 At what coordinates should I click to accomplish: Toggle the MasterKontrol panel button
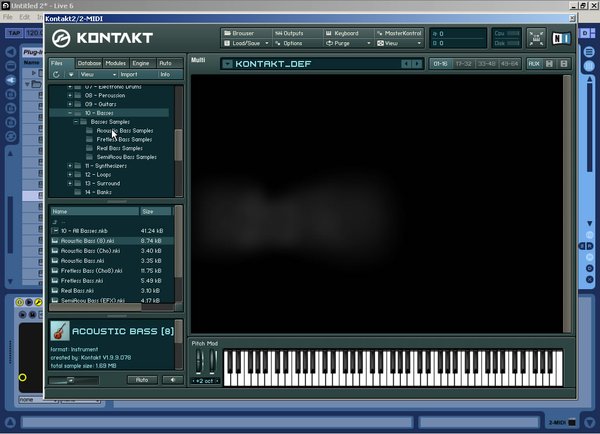click(399, 33)
